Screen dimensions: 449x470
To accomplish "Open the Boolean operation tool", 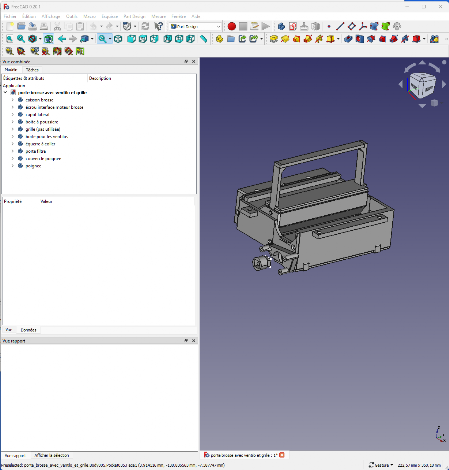I will (434, 39).
